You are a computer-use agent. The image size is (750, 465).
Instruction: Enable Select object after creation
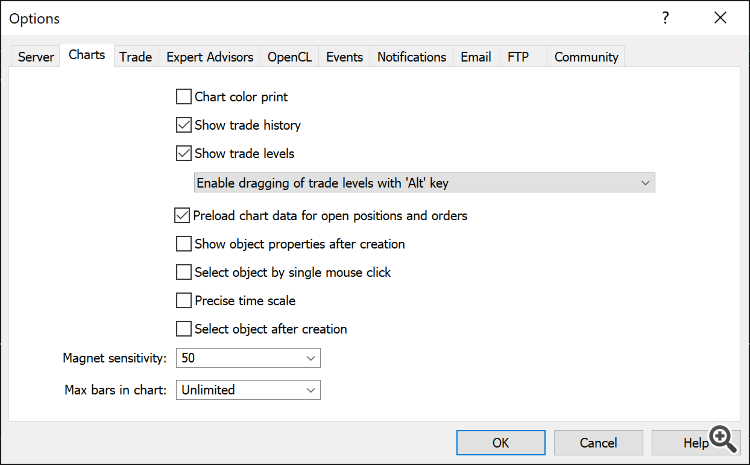coord(183,328)
